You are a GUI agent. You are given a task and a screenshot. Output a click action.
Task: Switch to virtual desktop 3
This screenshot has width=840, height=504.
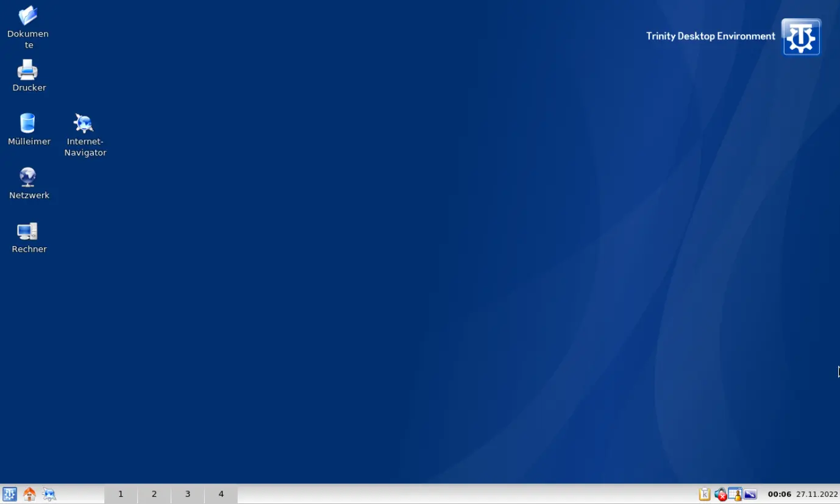click(187, 494)
